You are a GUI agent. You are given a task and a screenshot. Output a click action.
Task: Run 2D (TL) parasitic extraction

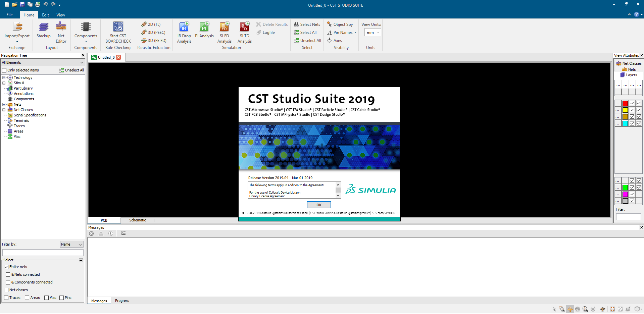(151, 24)
